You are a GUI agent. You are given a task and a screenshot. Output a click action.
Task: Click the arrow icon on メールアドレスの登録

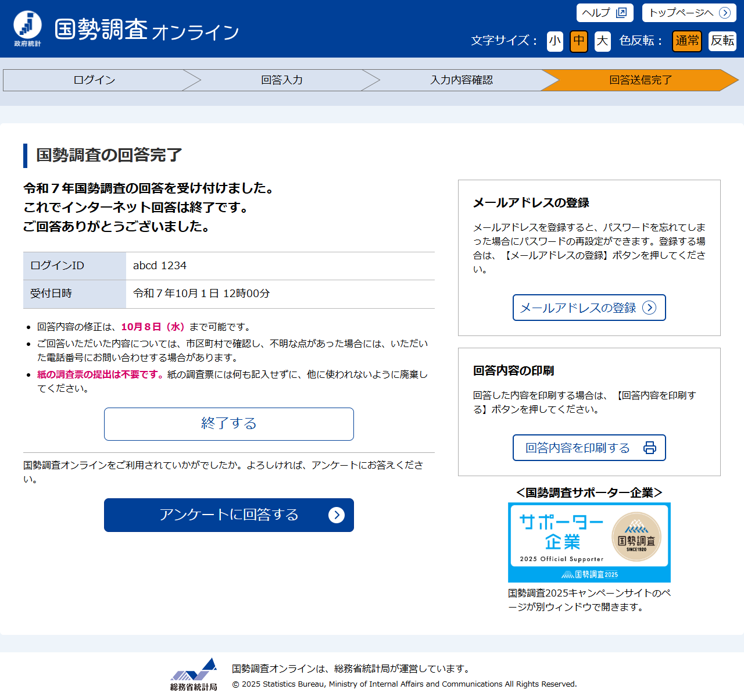pos(649,308)
